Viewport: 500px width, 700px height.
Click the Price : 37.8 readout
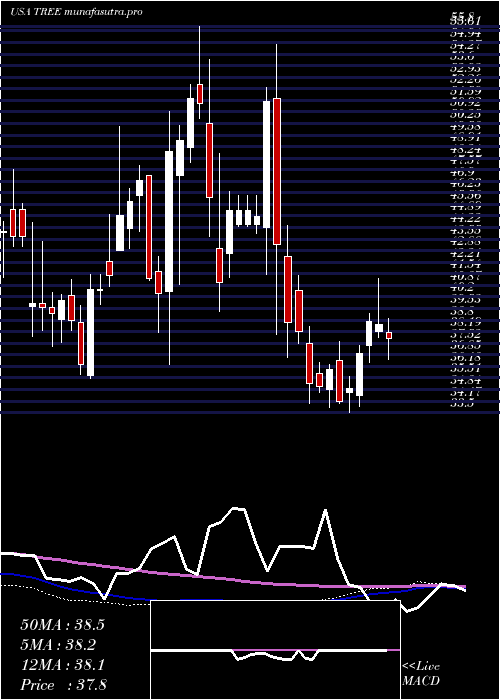[63, 685]
